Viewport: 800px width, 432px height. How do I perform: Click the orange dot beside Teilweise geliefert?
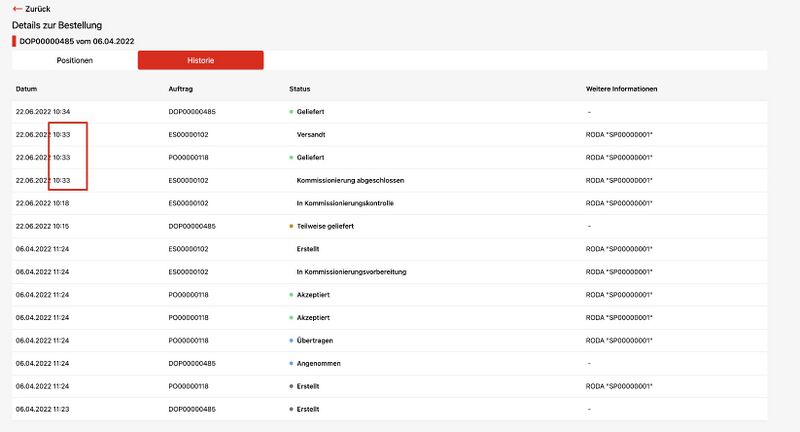point(290,226)
